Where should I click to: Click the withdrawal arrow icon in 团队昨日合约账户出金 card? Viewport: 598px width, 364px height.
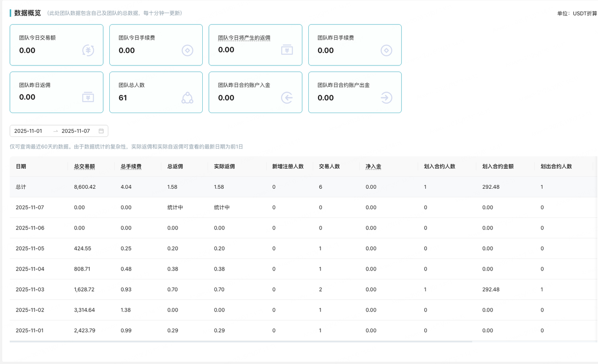pos(386,98)
